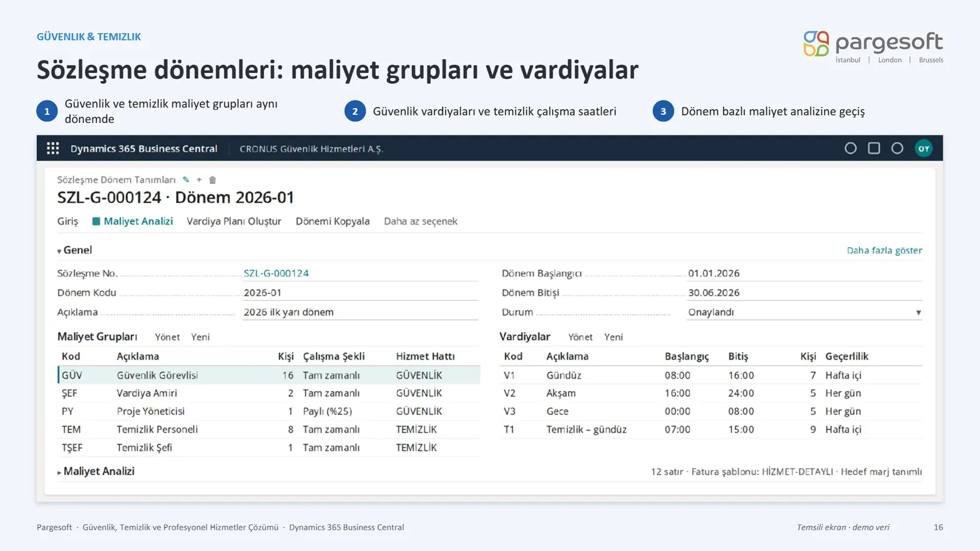
Task: Select Vardiya Planı Oluştur action
Action: [x=233, y=221]
